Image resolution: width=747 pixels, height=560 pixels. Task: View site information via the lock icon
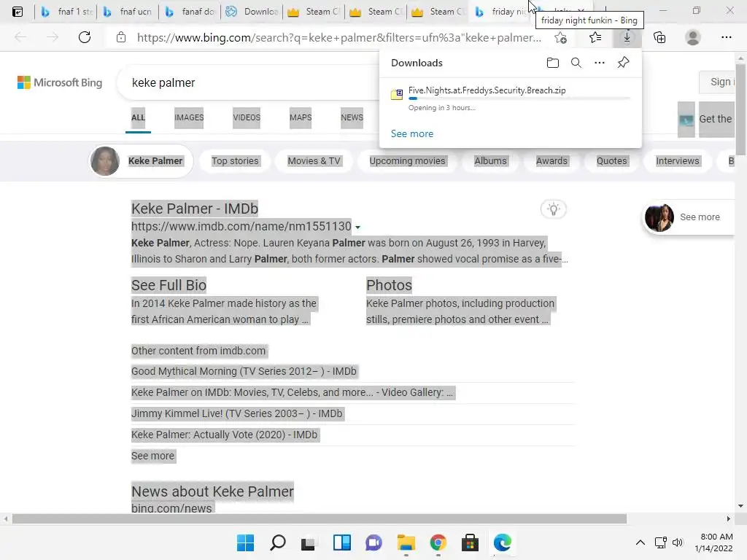coord(121,37)
